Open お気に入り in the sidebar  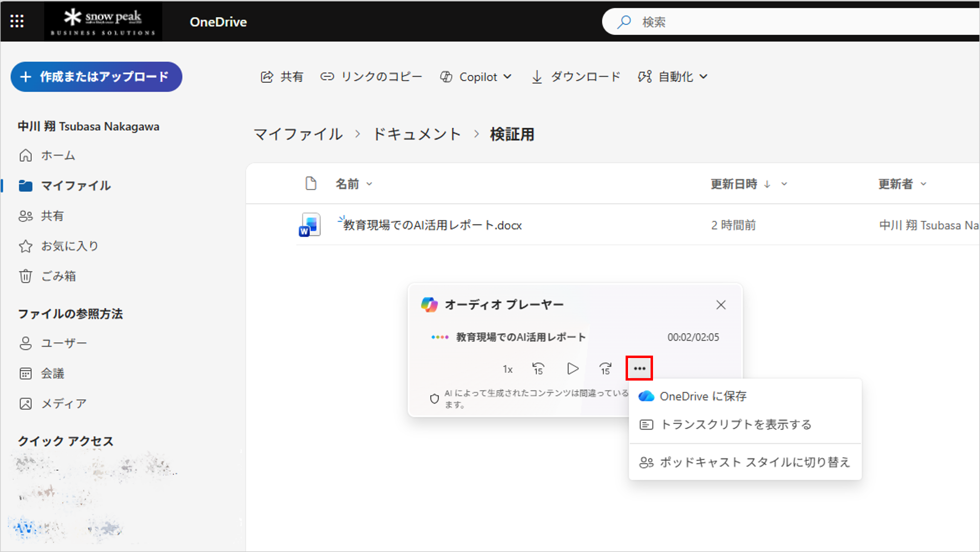point(59,246)
